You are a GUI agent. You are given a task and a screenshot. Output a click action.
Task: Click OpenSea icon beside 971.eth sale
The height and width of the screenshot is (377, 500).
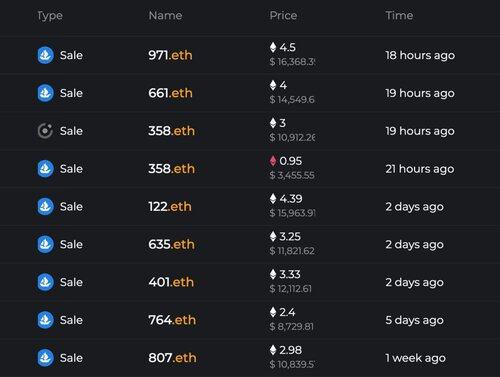click(x=45, y=55)
